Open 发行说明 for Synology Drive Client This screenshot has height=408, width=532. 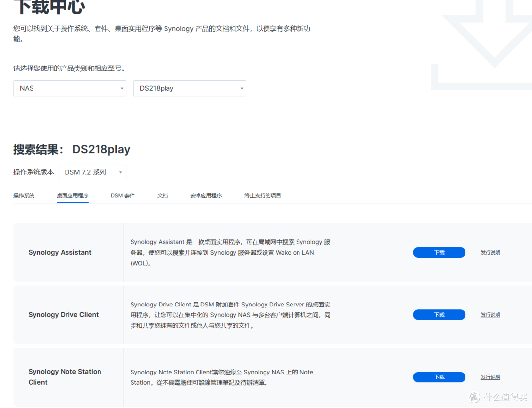[x=490, y=314]
